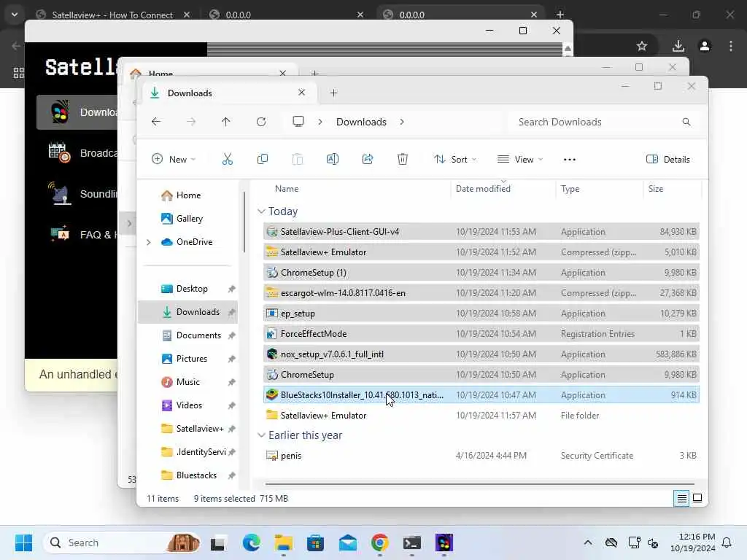
Task: Click the Copy icon in Explorer toolbar
Action: point(262,159)
